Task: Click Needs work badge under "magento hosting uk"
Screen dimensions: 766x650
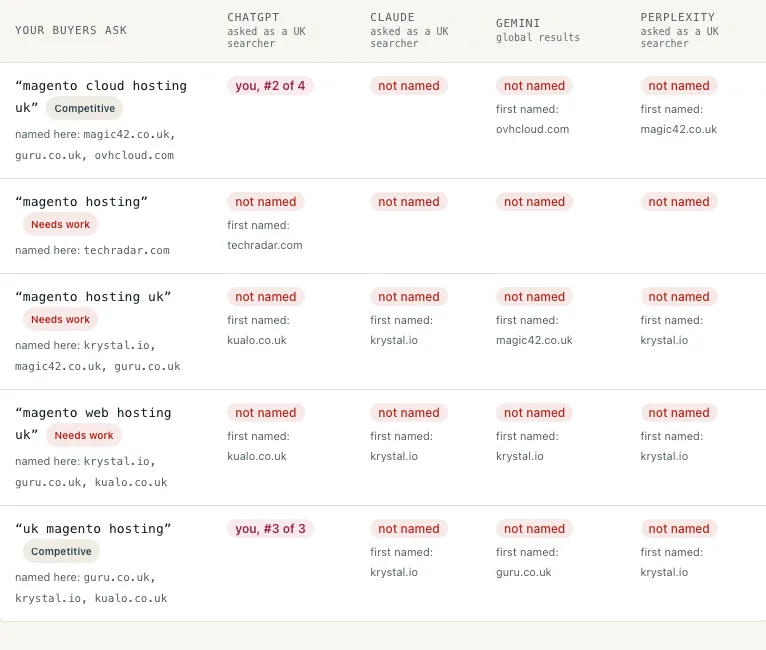Action: coord(61,319)
